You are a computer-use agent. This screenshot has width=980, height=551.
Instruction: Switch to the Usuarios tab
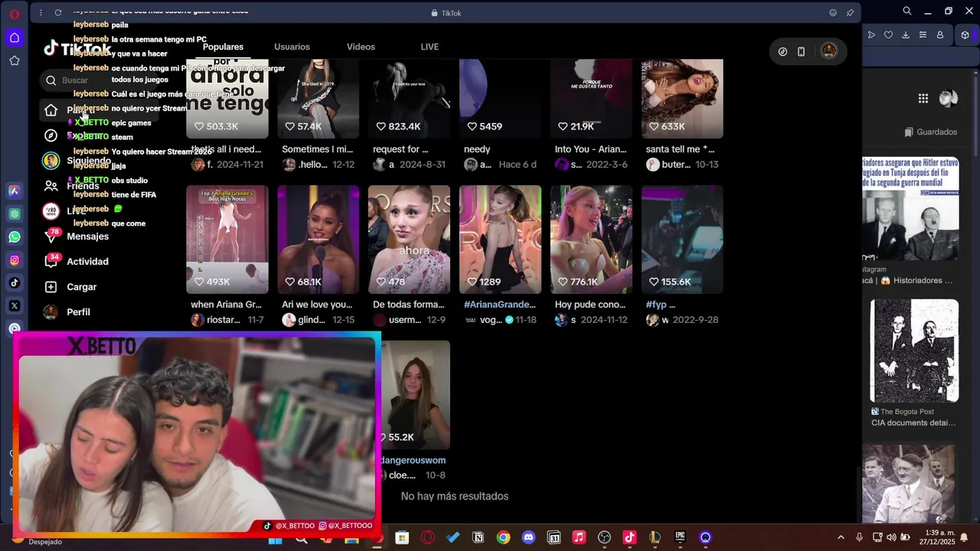pyautogui.click(x=292, y=47)
